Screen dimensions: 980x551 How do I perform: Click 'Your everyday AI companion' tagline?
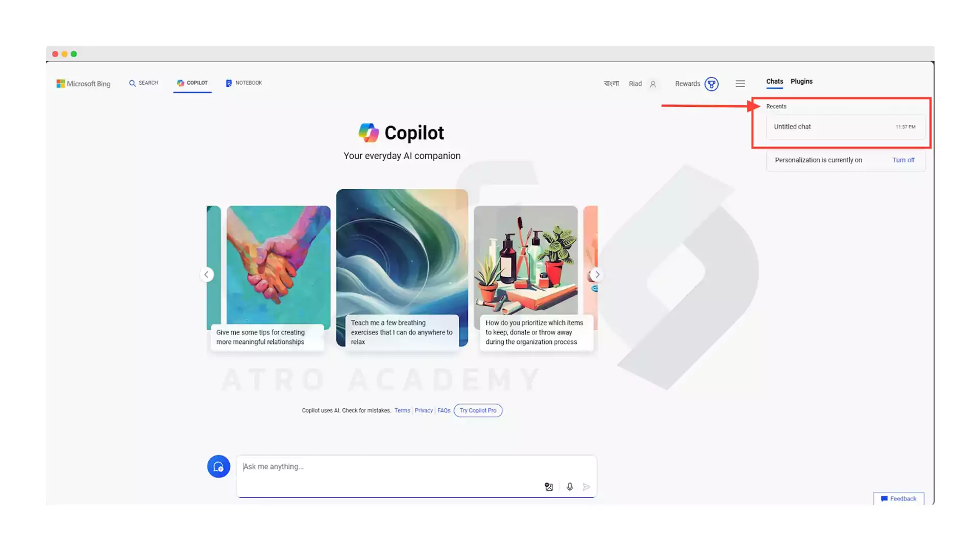pyautogui.click(x=402, y=156)
